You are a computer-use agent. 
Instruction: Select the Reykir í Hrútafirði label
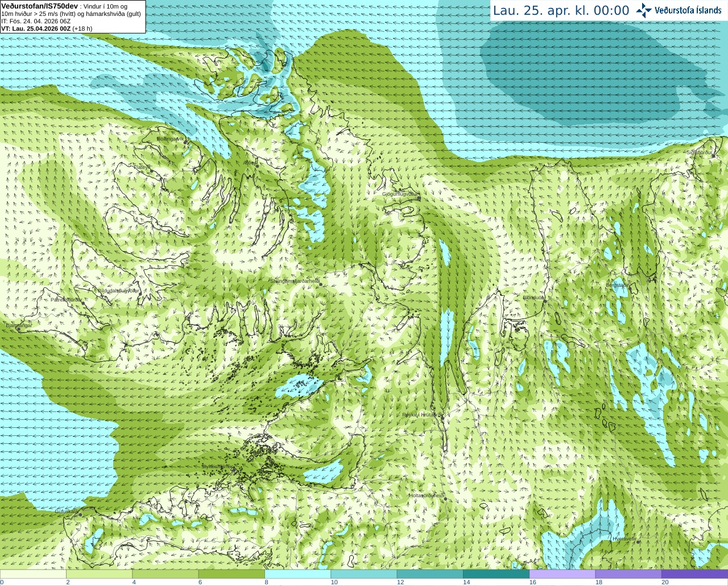click(421, 415)
